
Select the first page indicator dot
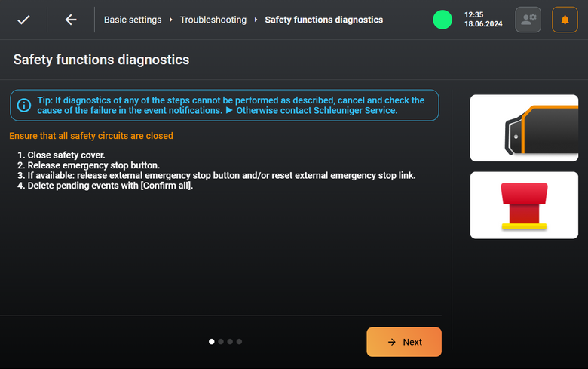click(x=212, y=342)
